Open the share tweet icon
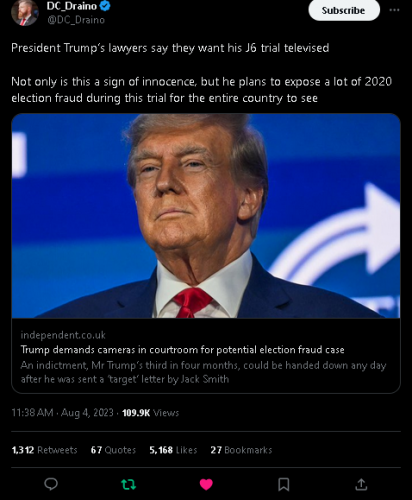The width and height of the screenshot is (412, 500). coord(361,484)
